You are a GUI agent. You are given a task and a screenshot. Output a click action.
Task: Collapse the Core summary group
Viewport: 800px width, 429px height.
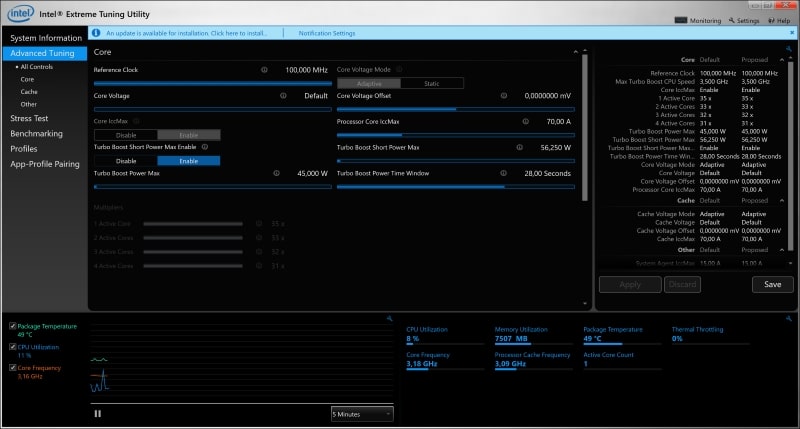pos(782,60)
